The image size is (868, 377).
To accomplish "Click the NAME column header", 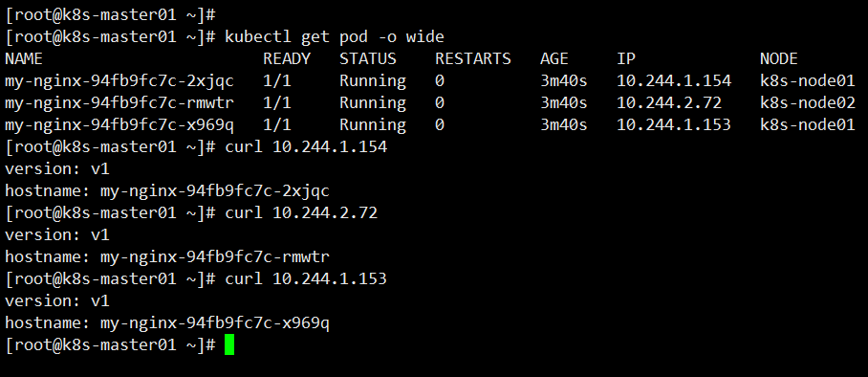I will tap(24, 58).
